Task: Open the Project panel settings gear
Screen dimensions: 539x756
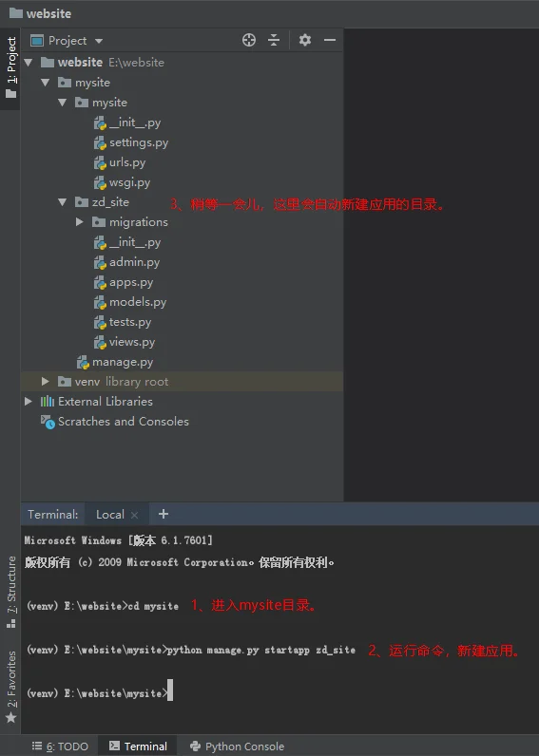Action: [x=305, y=40]
